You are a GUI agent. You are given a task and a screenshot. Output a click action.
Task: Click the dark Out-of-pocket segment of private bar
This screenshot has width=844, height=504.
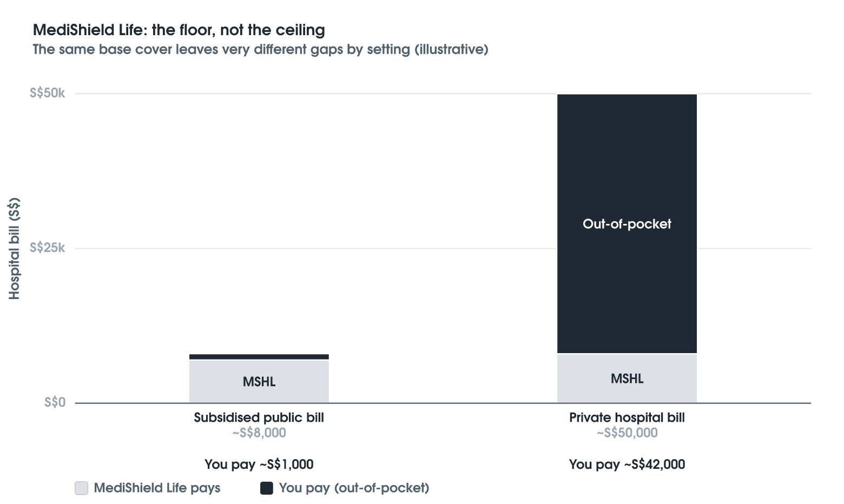click(x=627, y=224)
